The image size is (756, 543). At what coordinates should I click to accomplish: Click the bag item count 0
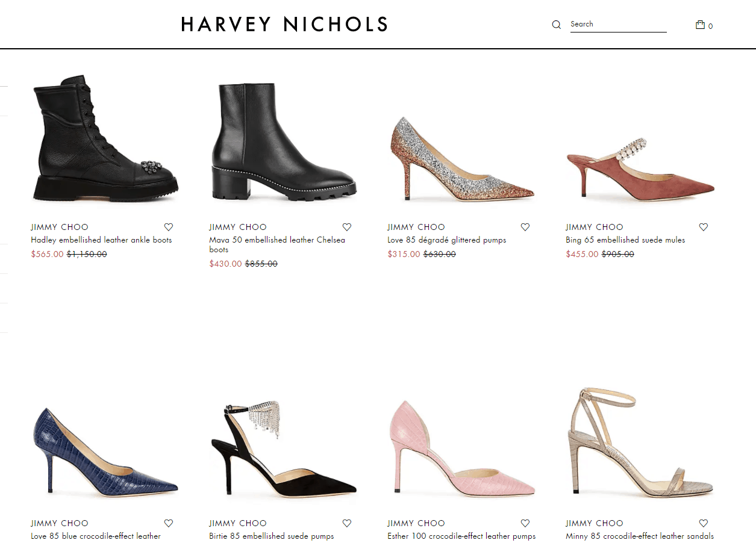(x=711, y=26)
